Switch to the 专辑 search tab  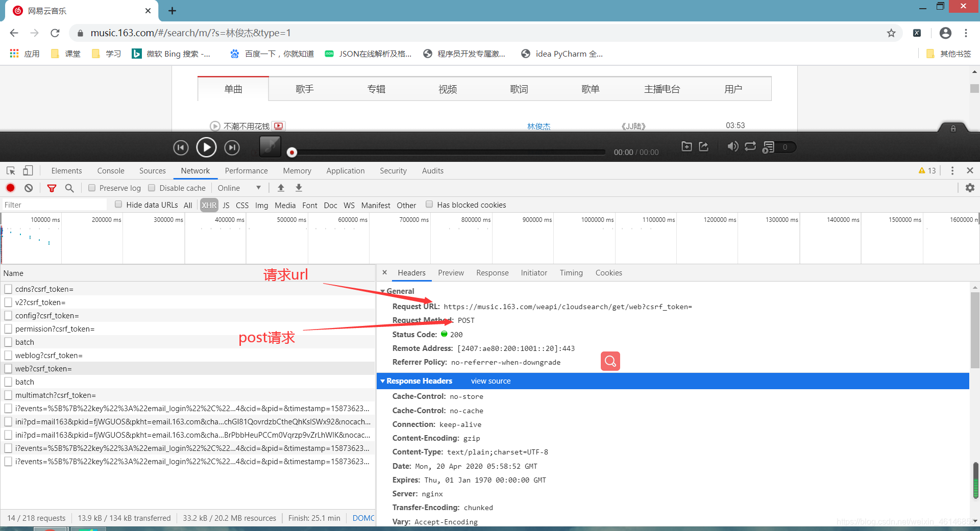(x=376, y=89)
